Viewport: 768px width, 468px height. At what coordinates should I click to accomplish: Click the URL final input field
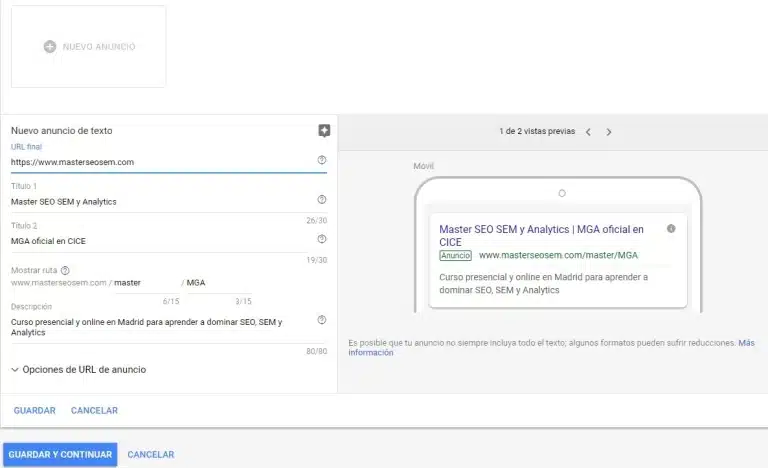pyautogui.click(x=160, y=162)
